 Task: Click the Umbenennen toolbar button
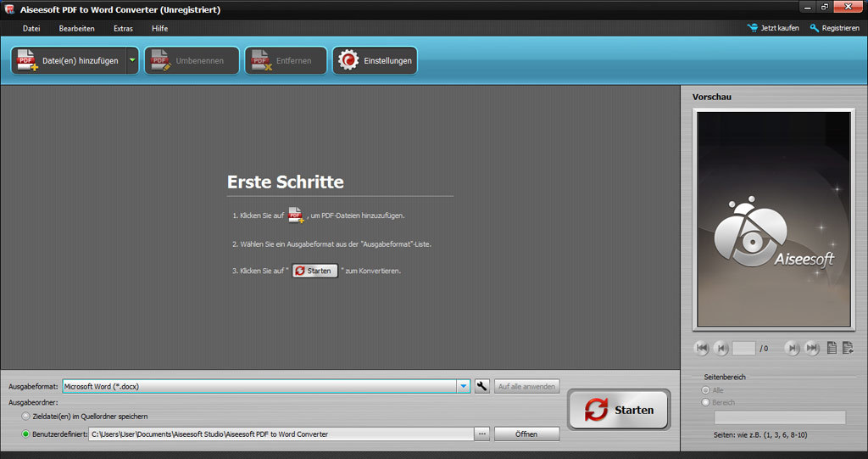(x=192, y=60)
